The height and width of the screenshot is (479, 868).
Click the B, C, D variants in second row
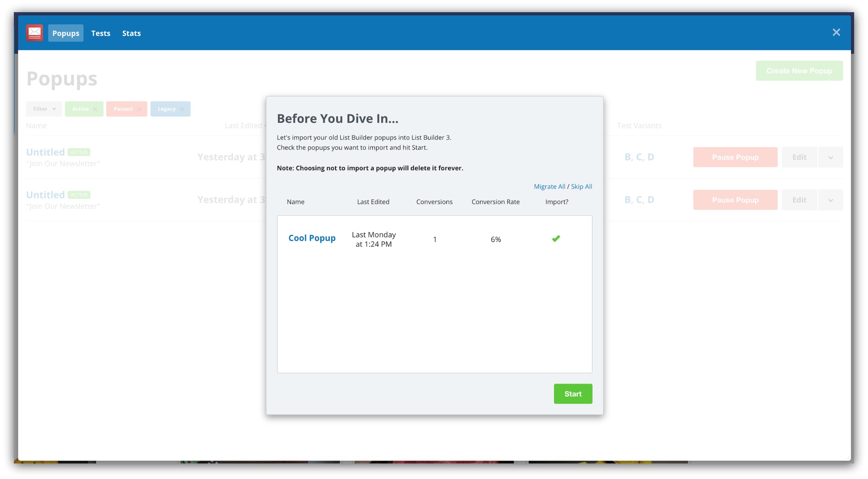pos(639,200)
